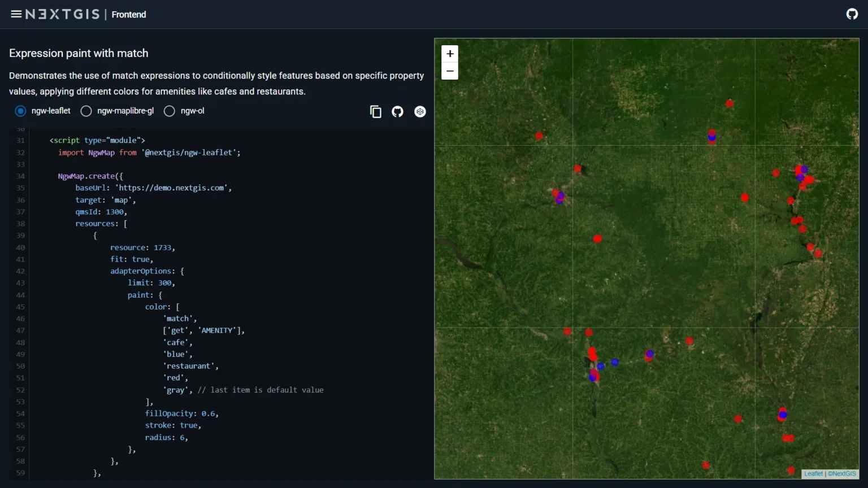Viewport: 868px width, 488px height.
Task: Click the target: 'map' code line
Action: 106,200
